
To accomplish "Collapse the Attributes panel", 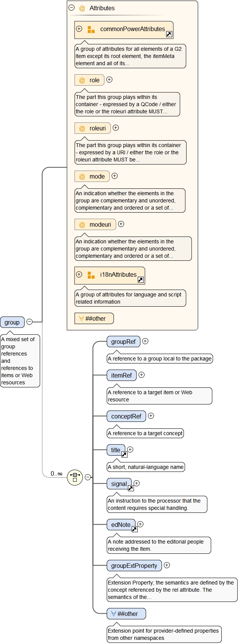I will pyautogui.click(x=72, y=8).
